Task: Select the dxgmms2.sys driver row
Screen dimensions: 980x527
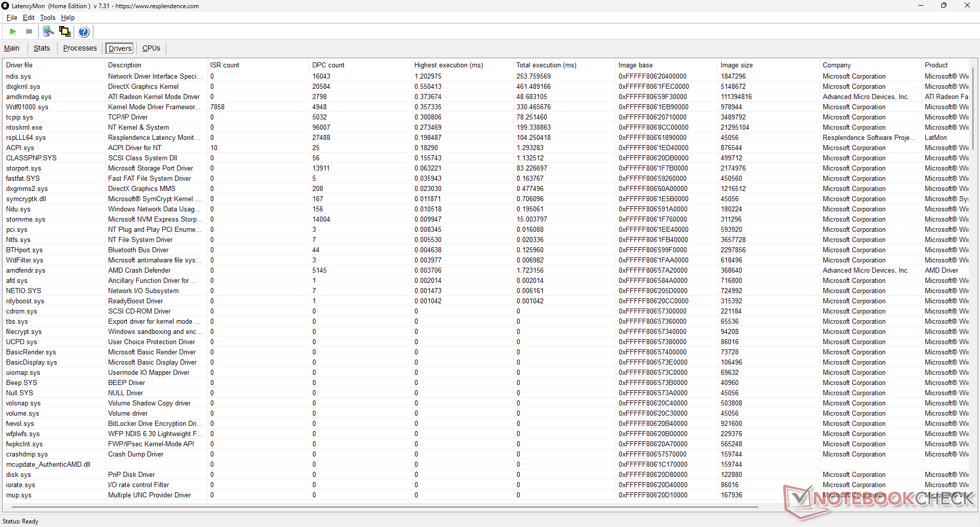Action: tap(486, 188)
